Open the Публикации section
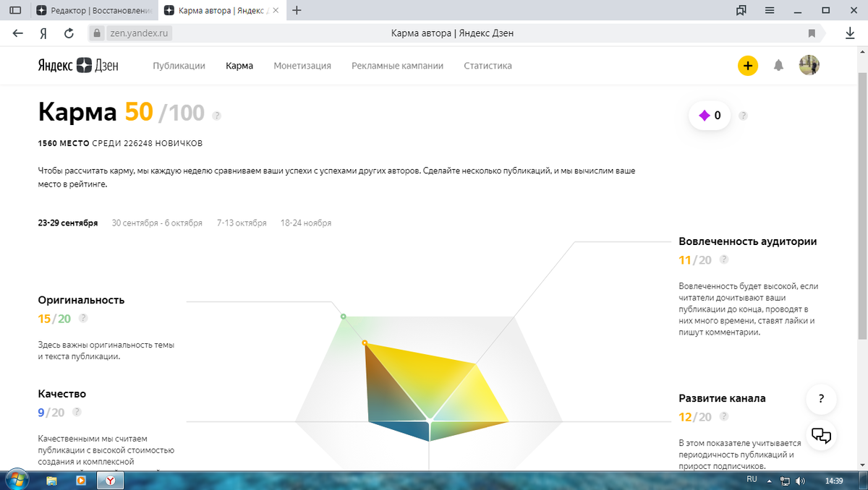Image resolution: width=868 pixels, height=490 pixels. pyautogui.click(x=179, y=66)
